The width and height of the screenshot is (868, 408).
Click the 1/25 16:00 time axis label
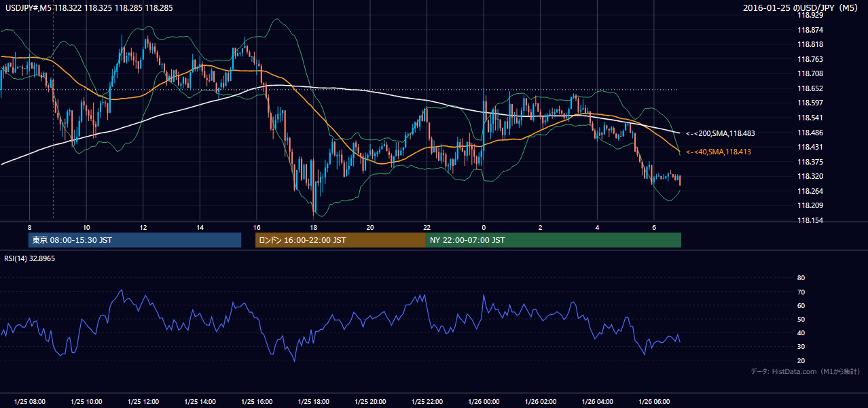[x=257, y=402]
